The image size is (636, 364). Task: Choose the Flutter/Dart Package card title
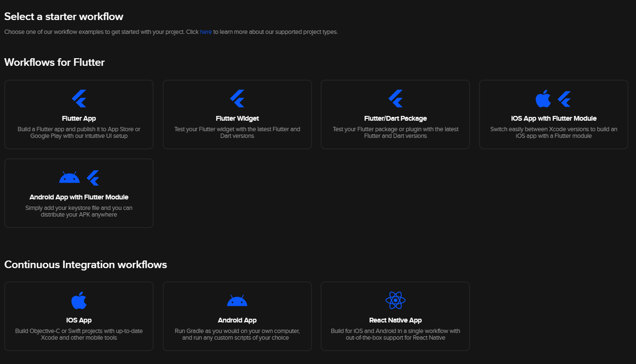coord(396,118)
